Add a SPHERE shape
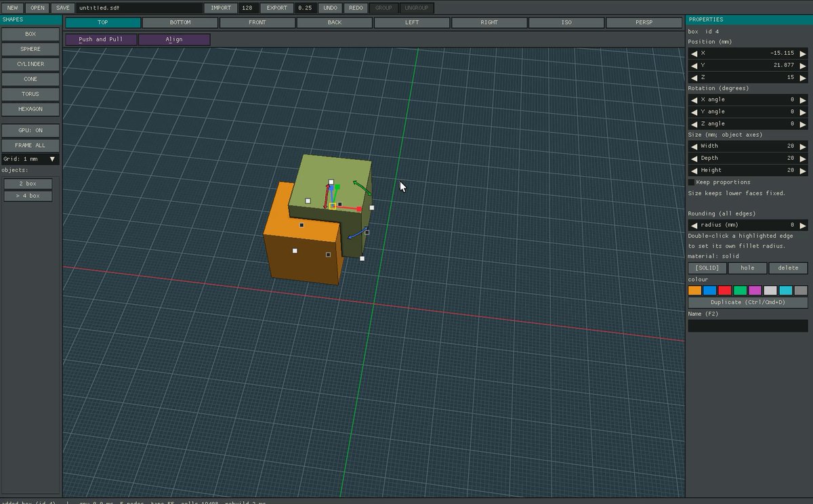813x504 pixels. click(30, 49)
